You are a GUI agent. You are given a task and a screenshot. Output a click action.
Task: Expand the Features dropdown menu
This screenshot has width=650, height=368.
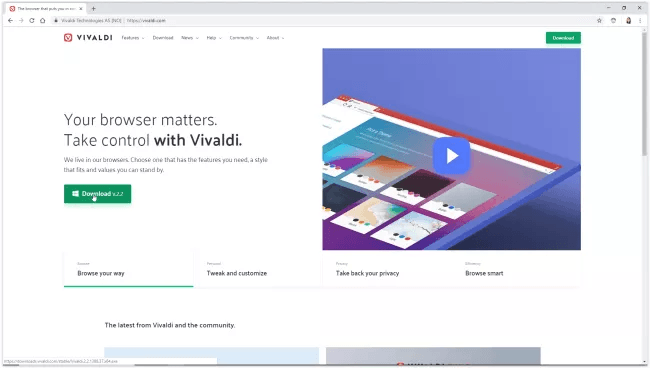click(x=133, y=38)
